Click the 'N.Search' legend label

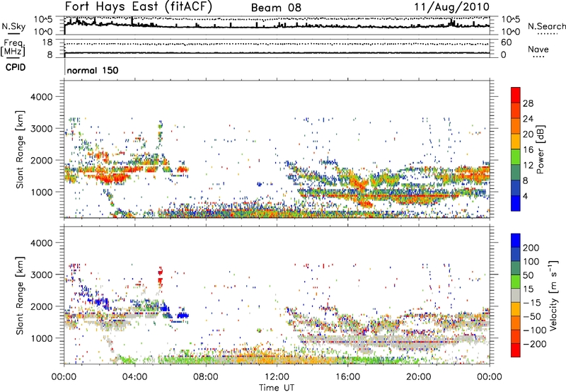(546, 26)
